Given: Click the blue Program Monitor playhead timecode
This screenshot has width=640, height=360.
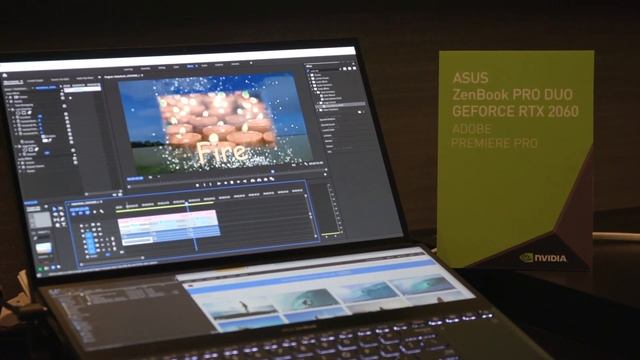Looking at the screenshot, I should (135, 178).
